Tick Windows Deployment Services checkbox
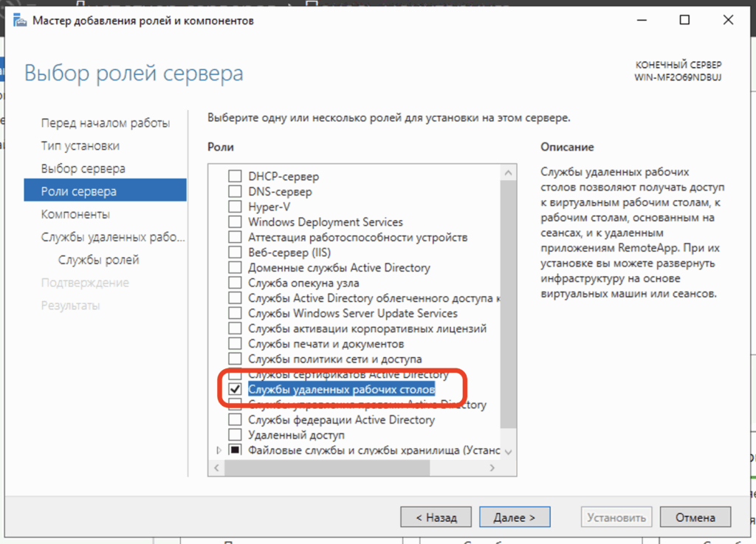 coord(235,222)
